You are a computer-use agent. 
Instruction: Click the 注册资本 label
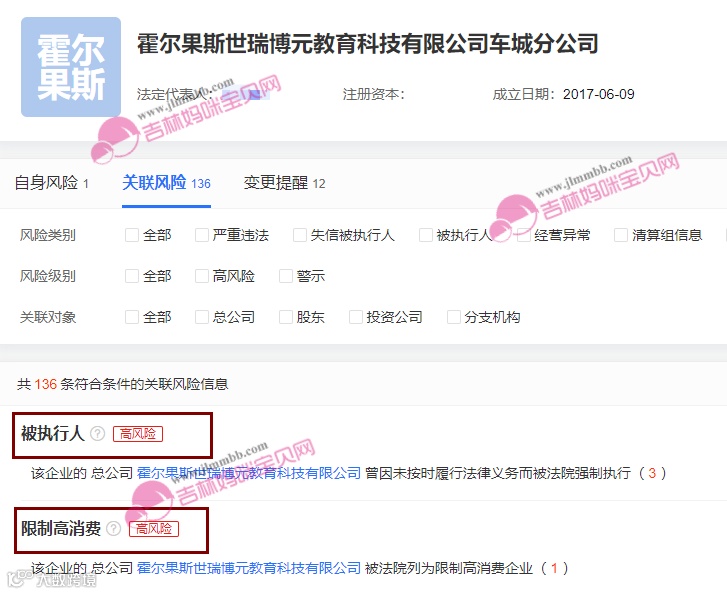pyautogui.click(x=374, y=94)
